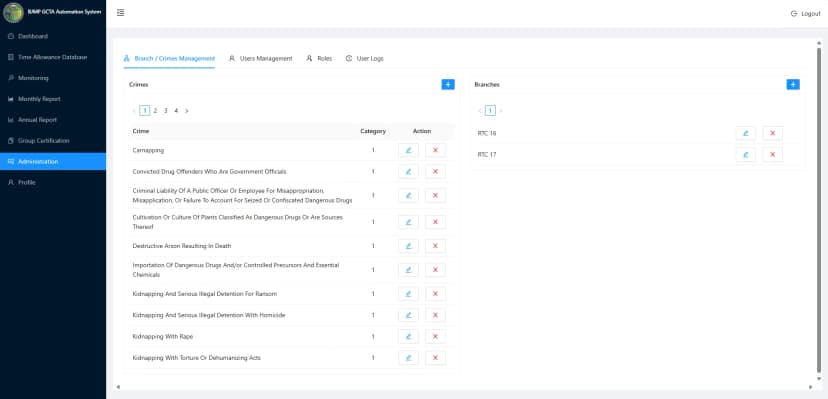The image size is (828, 399).
Task: Delete Kidnapping And Serious Illegal Detention With Homicide
Action: click(x=435, y=315)
